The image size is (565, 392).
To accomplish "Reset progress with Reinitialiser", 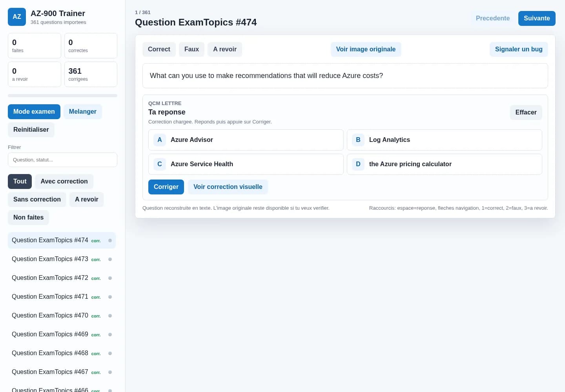I will (31, 130).
